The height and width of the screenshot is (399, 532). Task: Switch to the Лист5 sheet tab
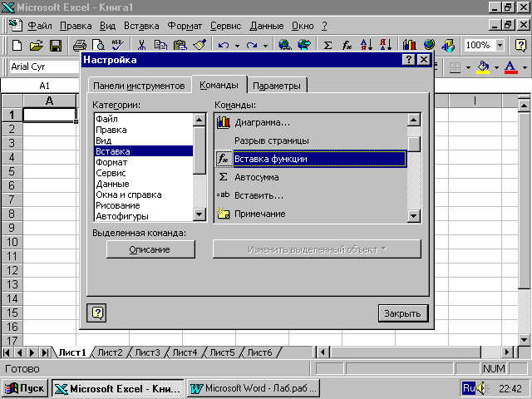coord(222,352)
